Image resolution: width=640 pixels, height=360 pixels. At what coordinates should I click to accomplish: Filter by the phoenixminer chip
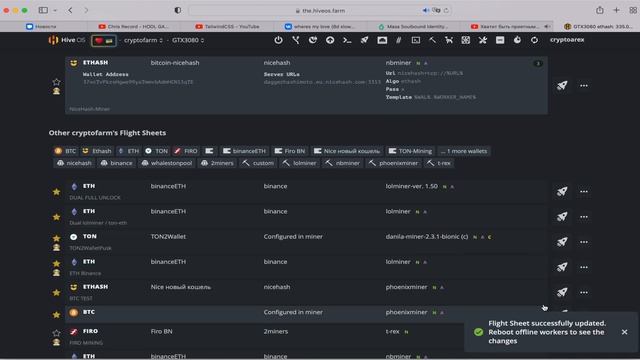point(393,163)
